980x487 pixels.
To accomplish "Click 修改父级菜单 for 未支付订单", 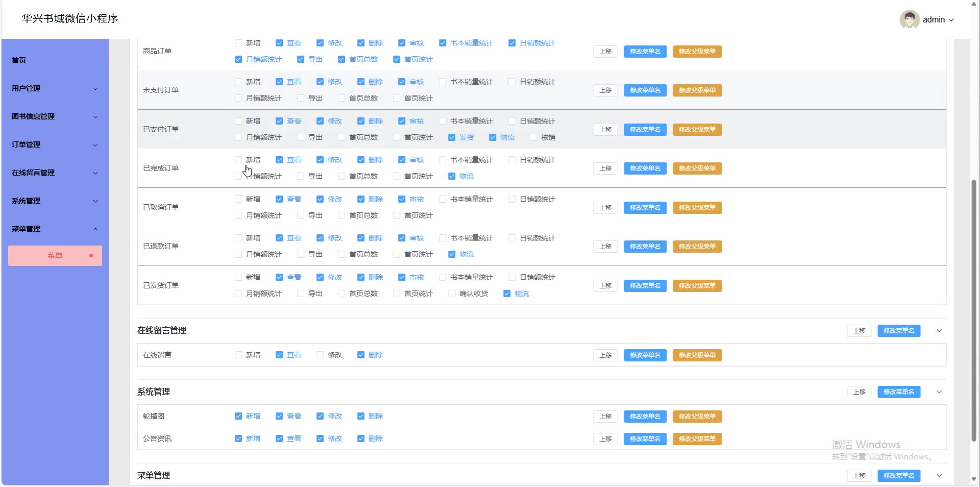I will tap(697, 90).
